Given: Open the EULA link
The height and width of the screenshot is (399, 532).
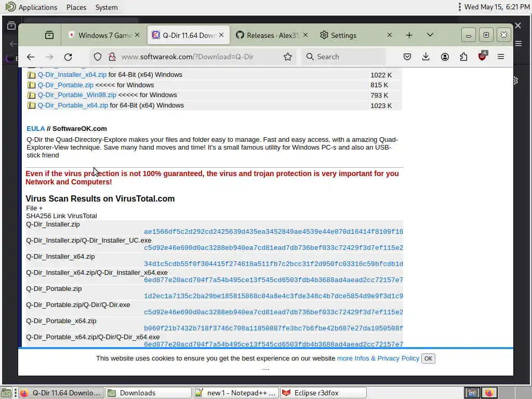Looking at the screenshot, I should point(36,129).
